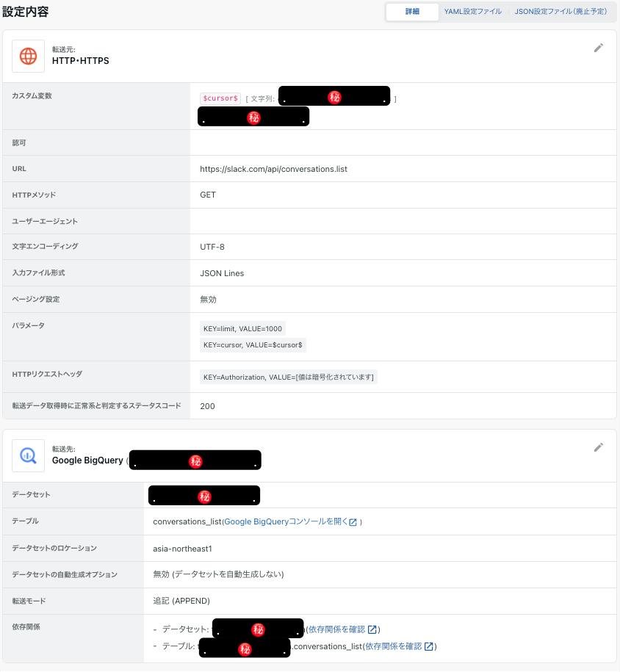
Task: Click the ページング設定 value 無効
Action: pos(208,300)
